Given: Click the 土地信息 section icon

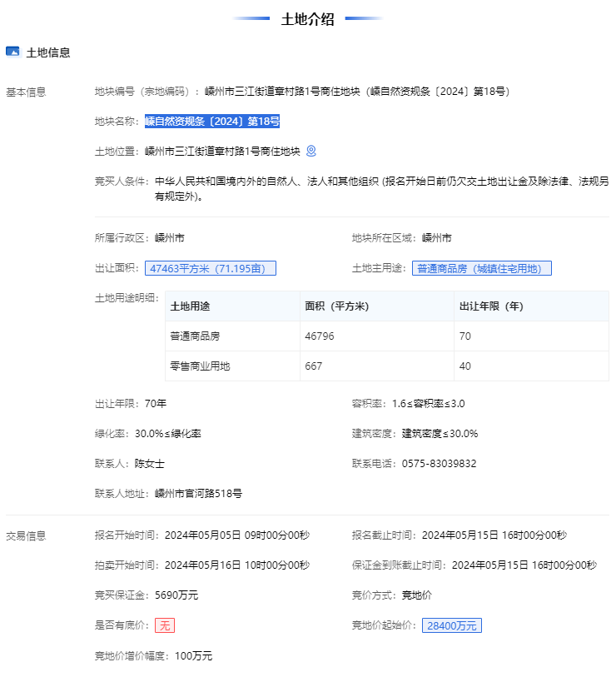Looking at the screenshot, I should pos(12,52).
